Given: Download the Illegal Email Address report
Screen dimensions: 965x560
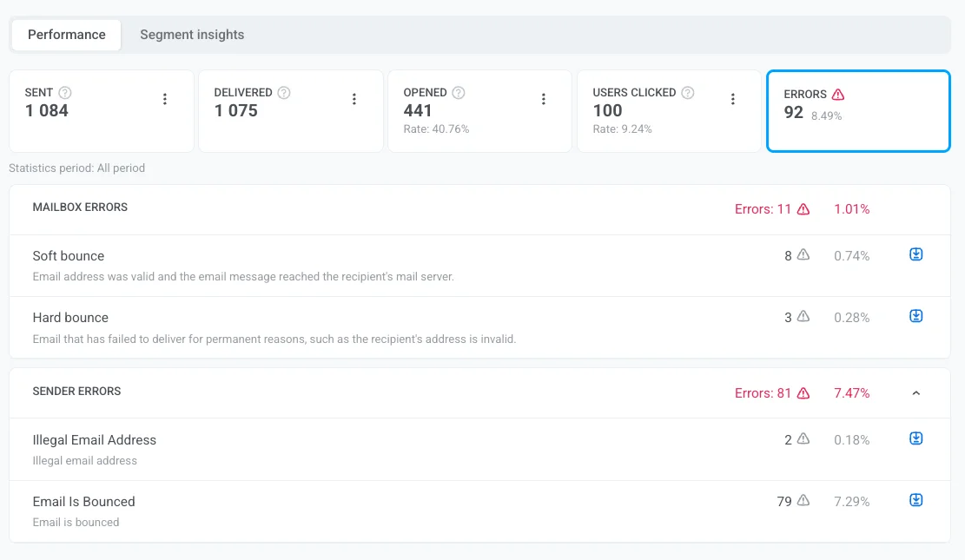Looking at the screenshot, I should pos(915,438).
